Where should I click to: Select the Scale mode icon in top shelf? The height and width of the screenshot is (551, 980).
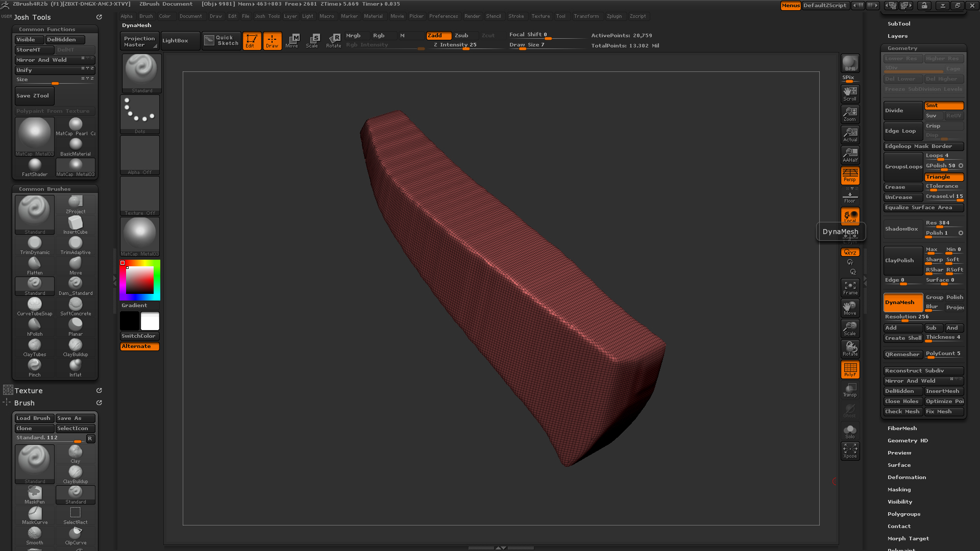coord(312,41)
